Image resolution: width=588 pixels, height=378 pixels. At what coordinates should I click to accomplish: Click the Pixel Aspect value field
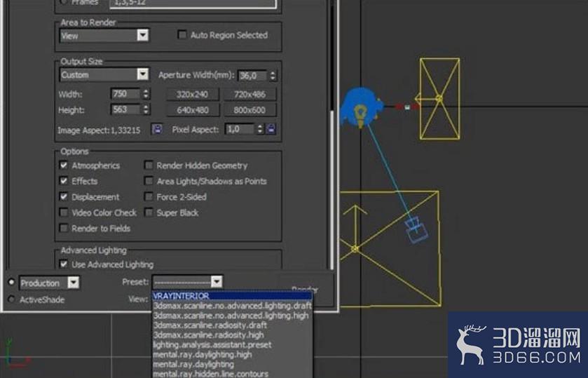tap(240, 129)
